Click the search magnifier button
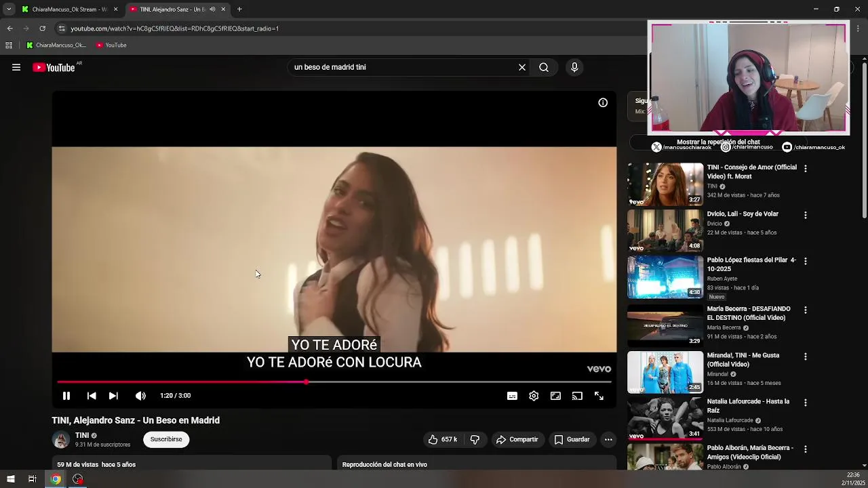This screenshot has height=488, width=868. [x=544, y=67]
